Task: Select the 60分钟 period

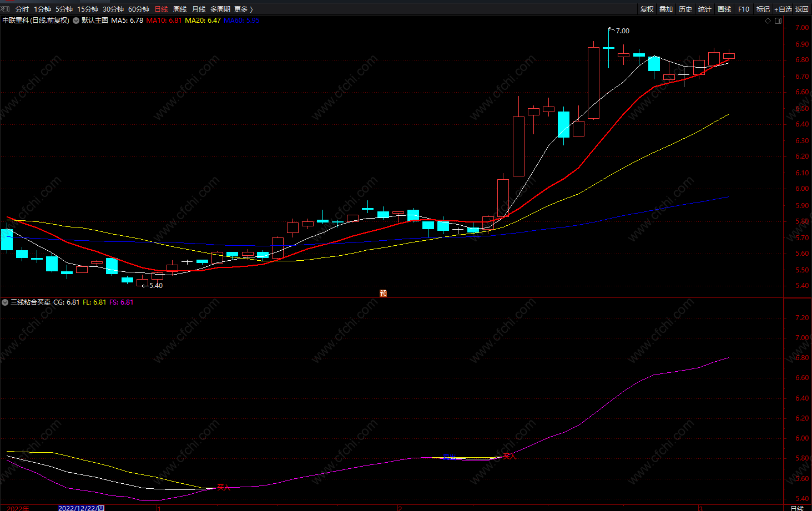Action: click(139, 9)
